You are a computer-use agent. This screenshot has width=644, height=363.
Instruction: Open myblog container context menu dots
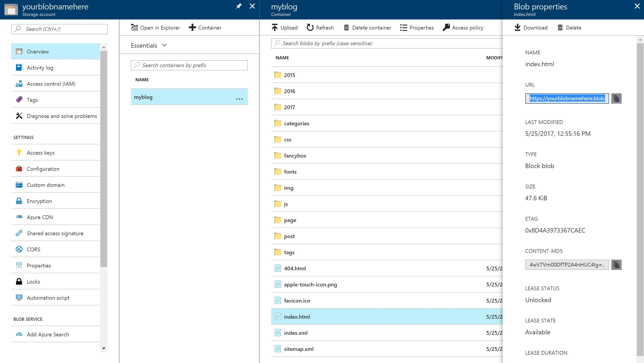point(239,99)
